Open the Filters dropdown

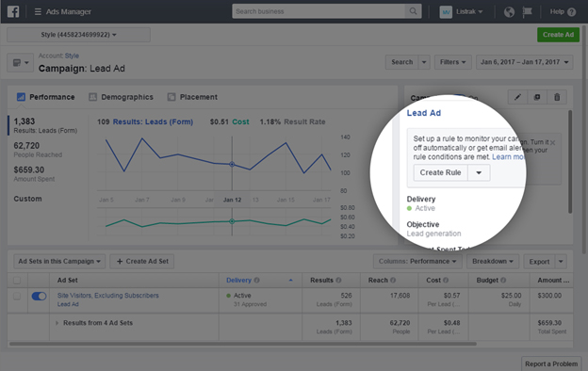[452, 62]
